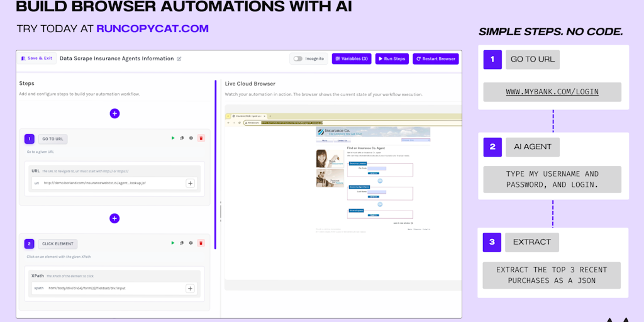Viewport: 644px width, 322px height.
Task: Edit workflow name with pencil icon
Action: click(179, 59)
